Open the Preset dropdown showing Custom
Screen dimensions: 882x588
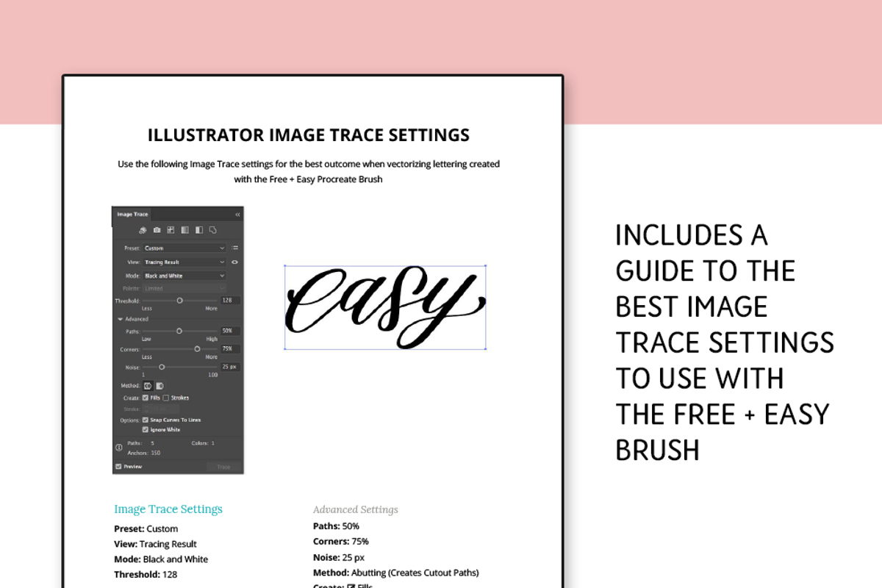tap(184, 248)
